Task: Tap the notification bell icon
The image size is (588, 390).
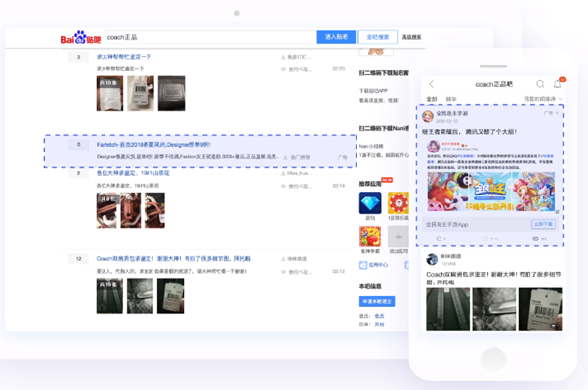Action: tap(558, 84)
